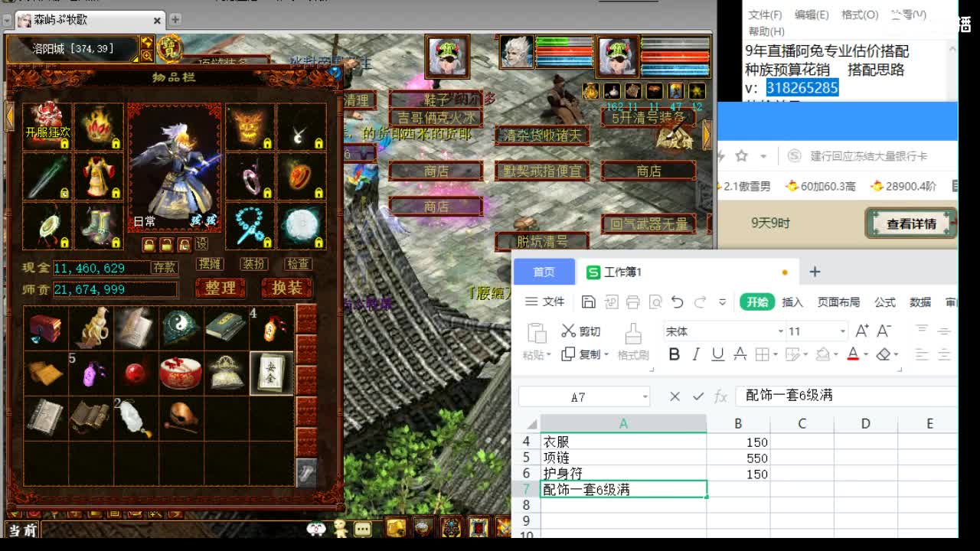The image size is (980, 551).
Task: Select the 插入 ribbon tab
Action: coord(792,302)
